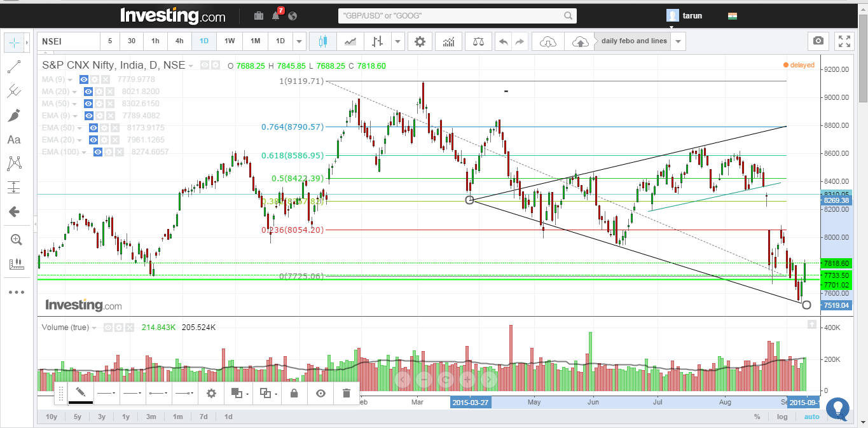Select the Aa text annotation tool
Image resolution: width=868 pixels, height=428 pixels.
point(14,139)
